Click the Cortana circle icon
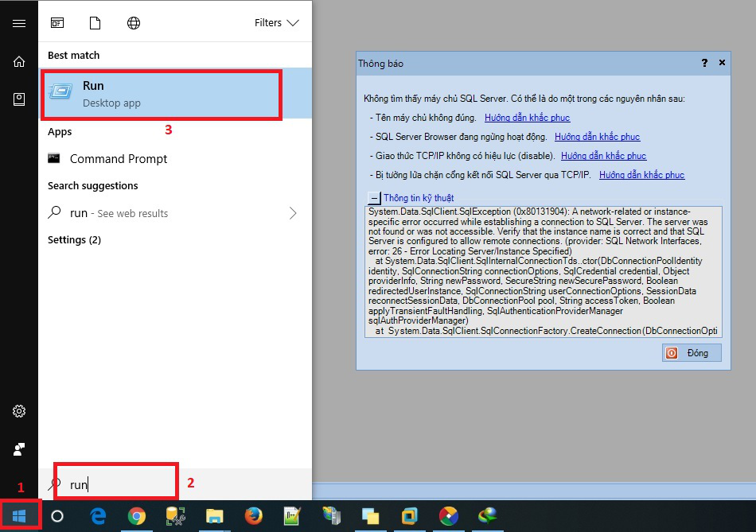Screen dimensions: 756x532 coord(57,516)
